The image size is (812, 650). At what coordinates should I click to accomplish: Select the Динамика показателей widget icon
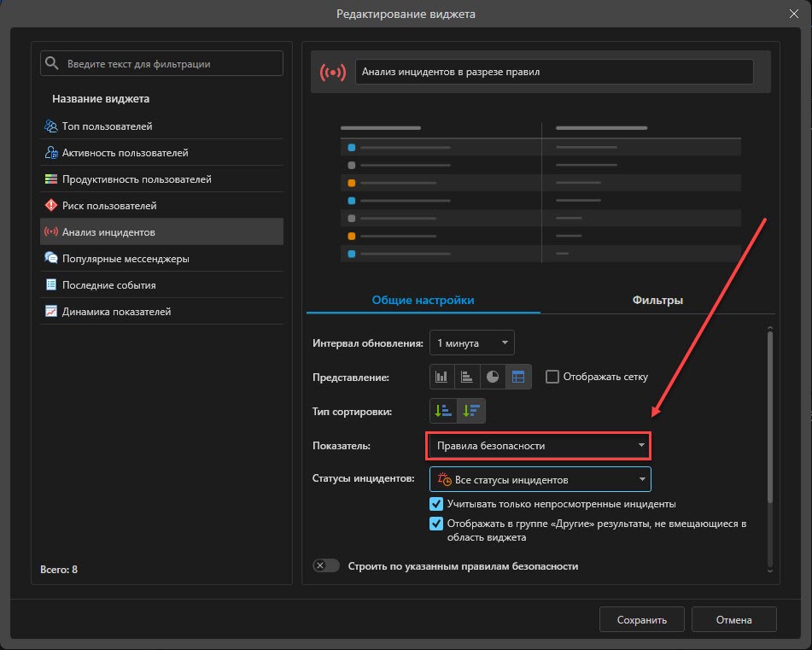pos(50,311)
